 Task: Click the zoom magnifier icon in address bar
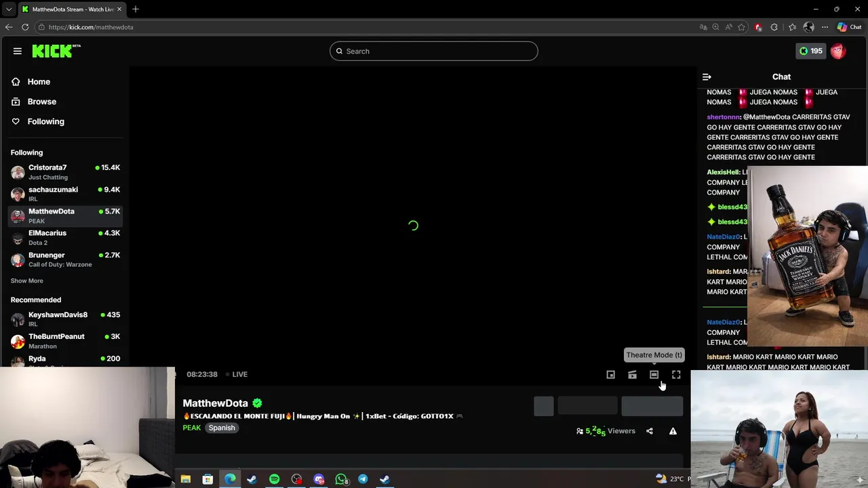716,27
